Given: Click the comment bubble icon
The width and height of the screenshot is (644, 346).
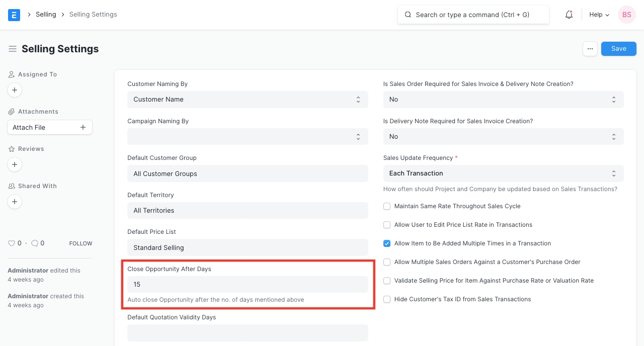Looking at the screenshot, I should click(x=35, y=243).
